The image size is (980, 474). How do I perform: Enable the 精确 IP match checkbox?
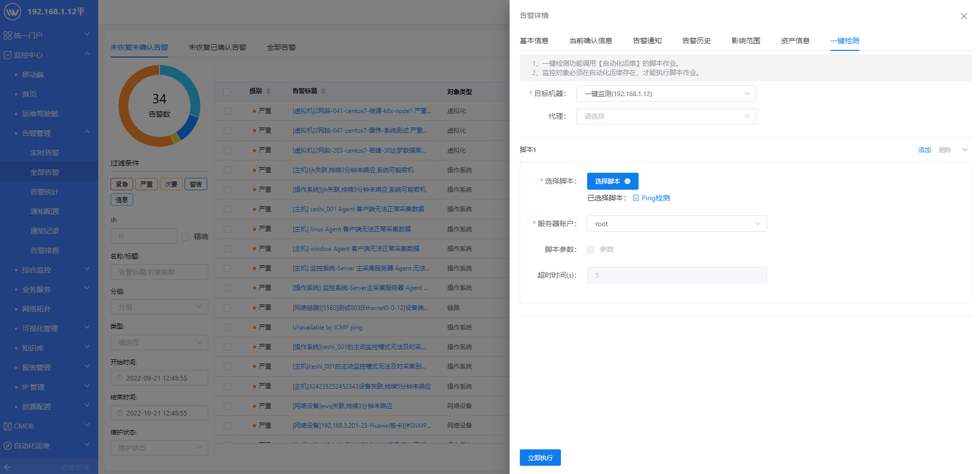185,236
